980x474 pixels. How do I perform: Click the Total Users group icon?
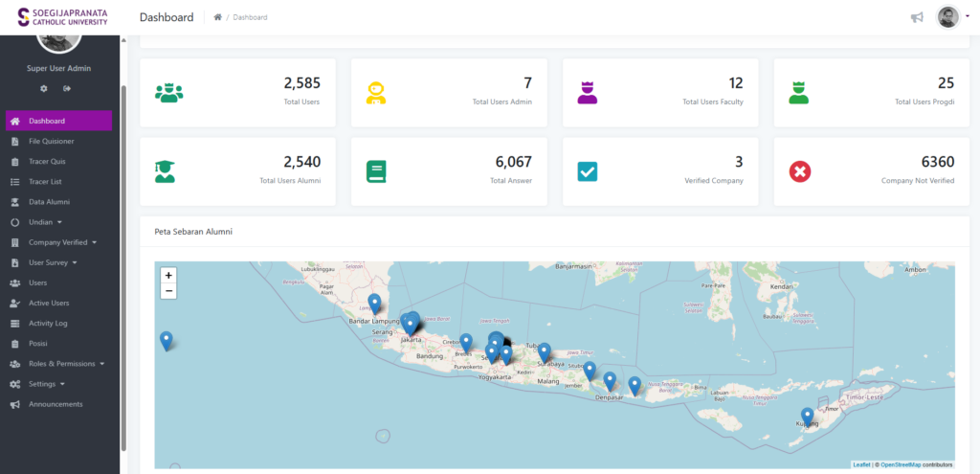[168, 93]
